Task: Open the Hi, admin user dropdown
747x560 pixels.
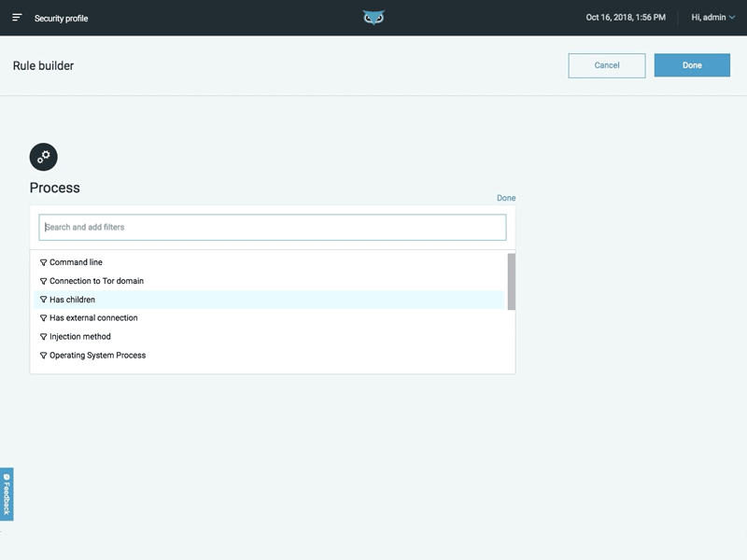Action: click(x=714, y=18)
